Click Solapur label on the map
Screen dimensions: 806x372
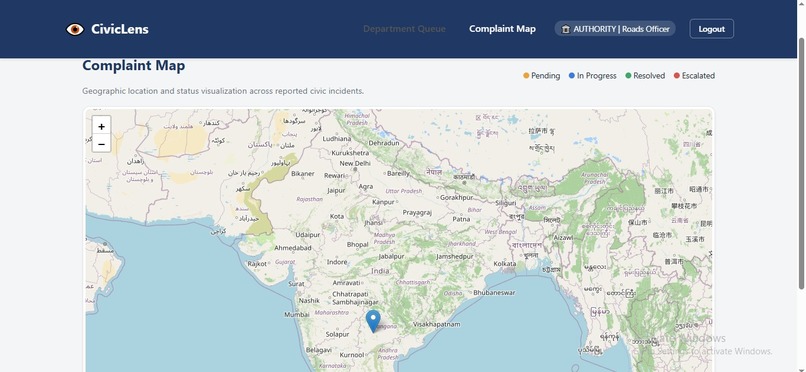[337, 334]
